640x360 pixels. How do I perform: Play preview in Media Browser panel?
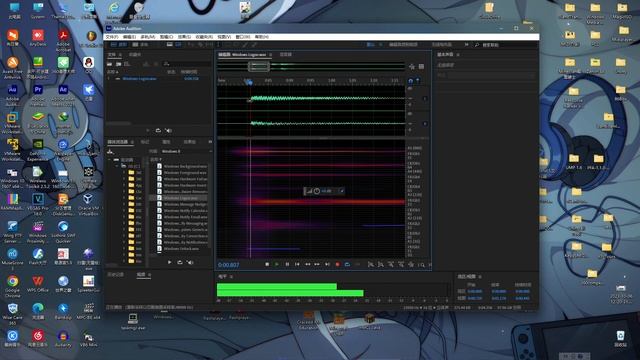169,262
